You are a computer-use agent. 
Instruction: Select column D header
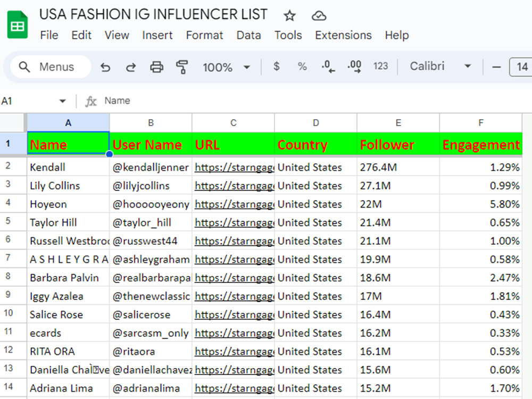(x=315, y=123)
